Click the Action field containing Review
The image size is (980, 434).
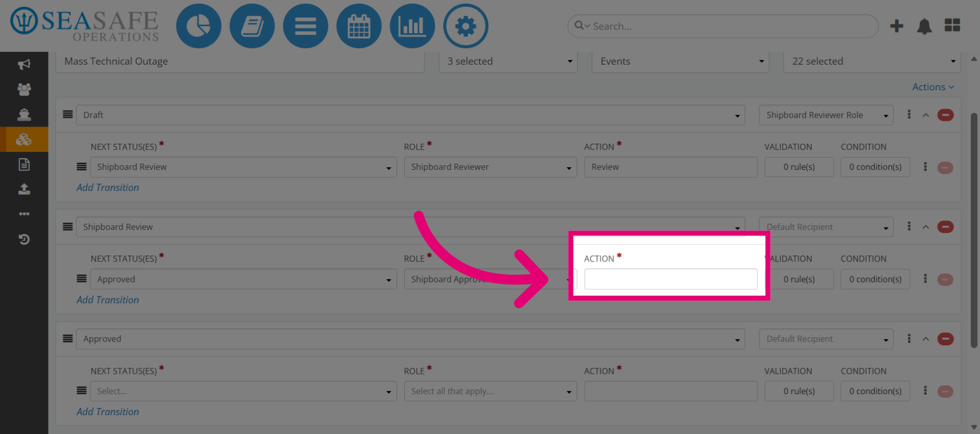pos(670,167)
